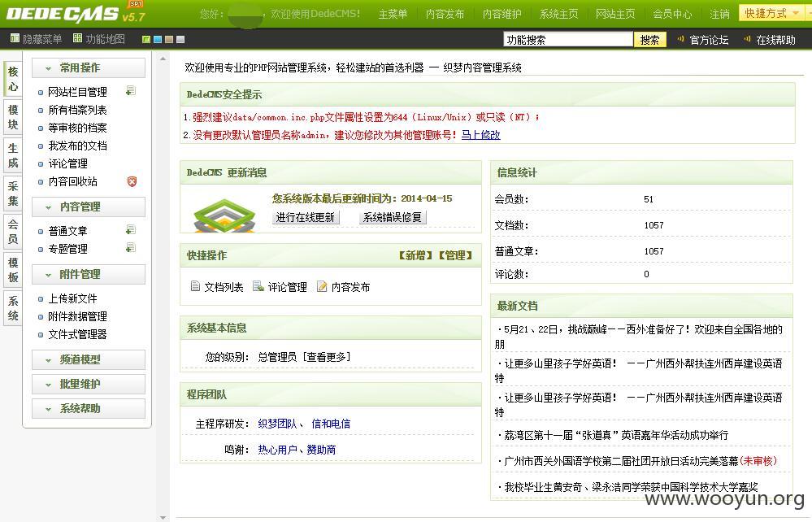The height and width of the screenshot is (522, 812).
Task: Collapse the 常用操作 section
Action: click(89, 67)
